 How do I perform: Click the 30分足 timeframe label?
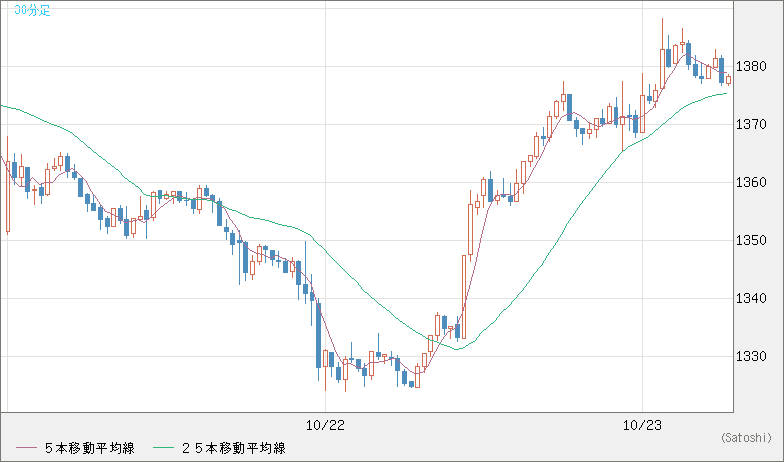(x=32, y=10)
